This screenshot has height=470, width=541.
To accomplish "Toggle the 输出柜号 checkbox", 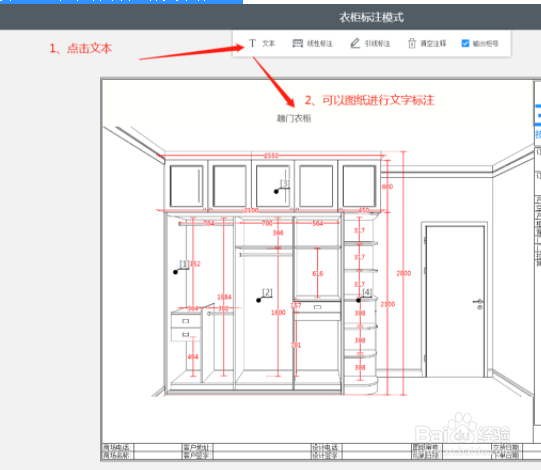I will [x=465, y=43].
